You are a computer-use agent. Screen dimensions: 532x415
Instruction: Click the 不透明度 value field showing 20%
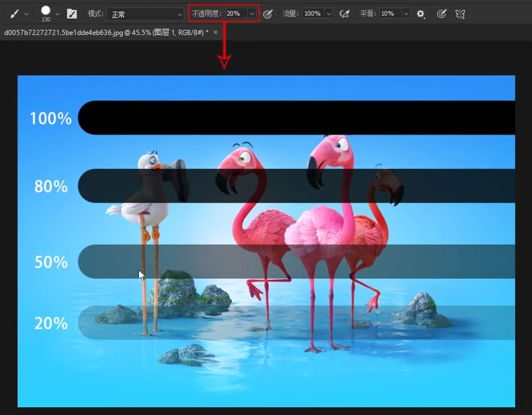236,14
